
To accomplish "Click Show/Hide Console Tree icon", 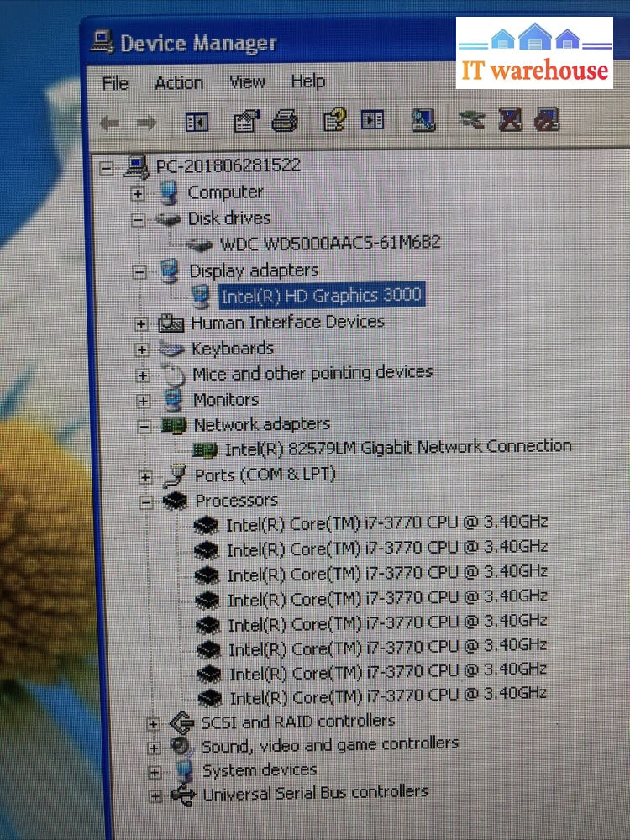I will [197, 123].
